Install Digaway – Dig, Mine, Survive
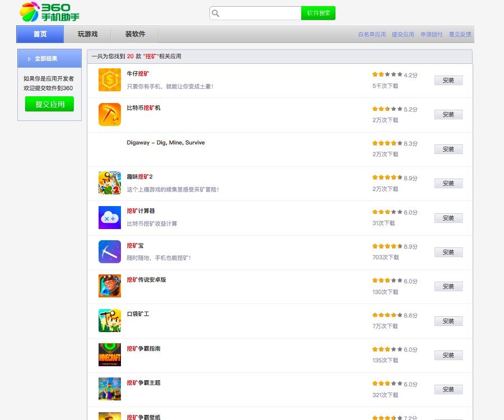 pyautogui.click(x=449, y=149)
